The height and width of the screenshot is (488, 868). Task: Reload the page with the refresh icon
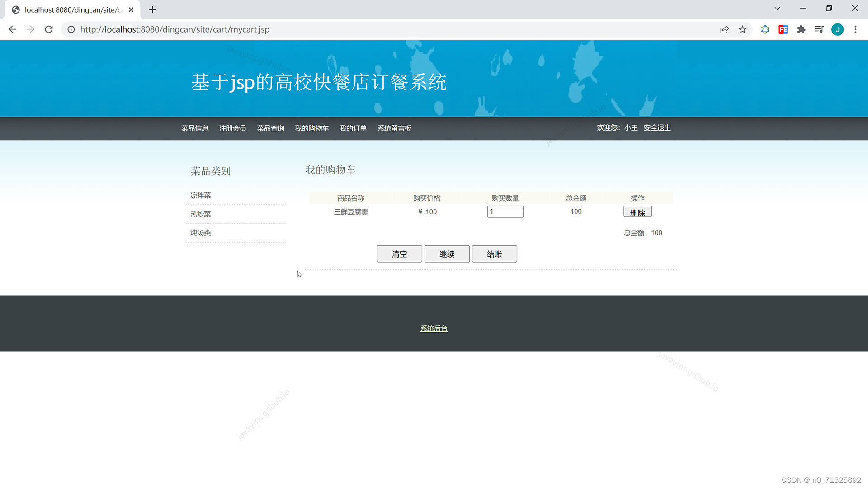click(48, 29)
